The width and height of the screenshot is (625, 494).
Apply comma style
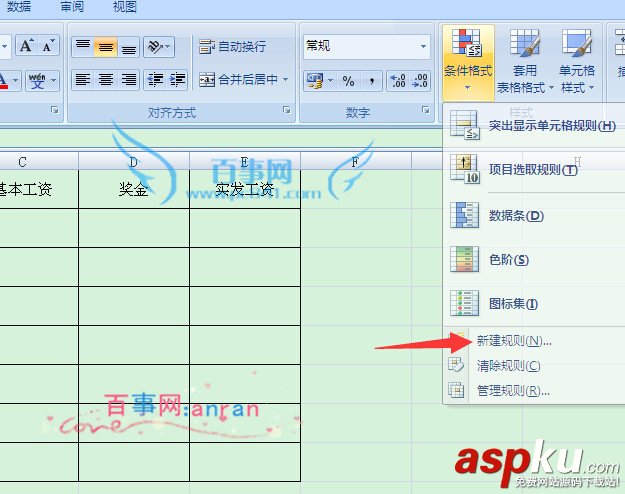coord(371,81)
